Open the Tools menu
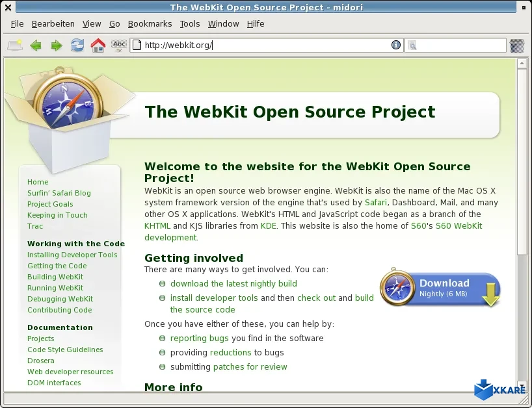 [190, 24]
